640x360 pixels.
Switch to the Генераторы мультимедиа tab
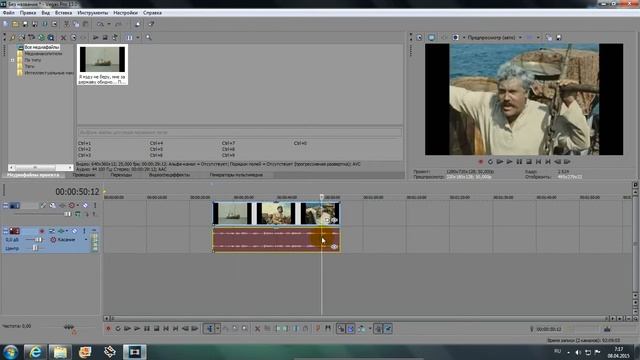pyautogui.click(x=236, y=175)
